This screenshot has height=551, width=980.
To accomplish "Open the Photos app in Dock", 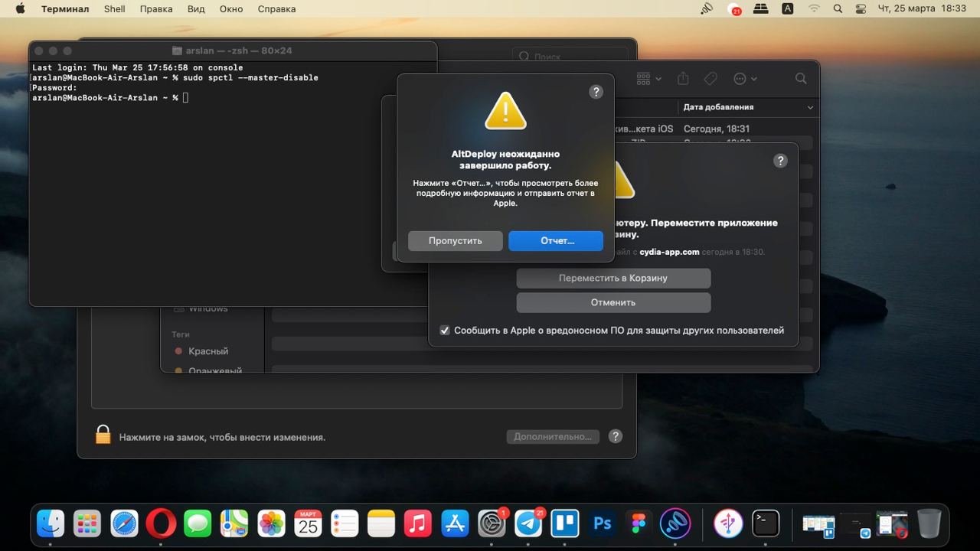I will [271, 524].
